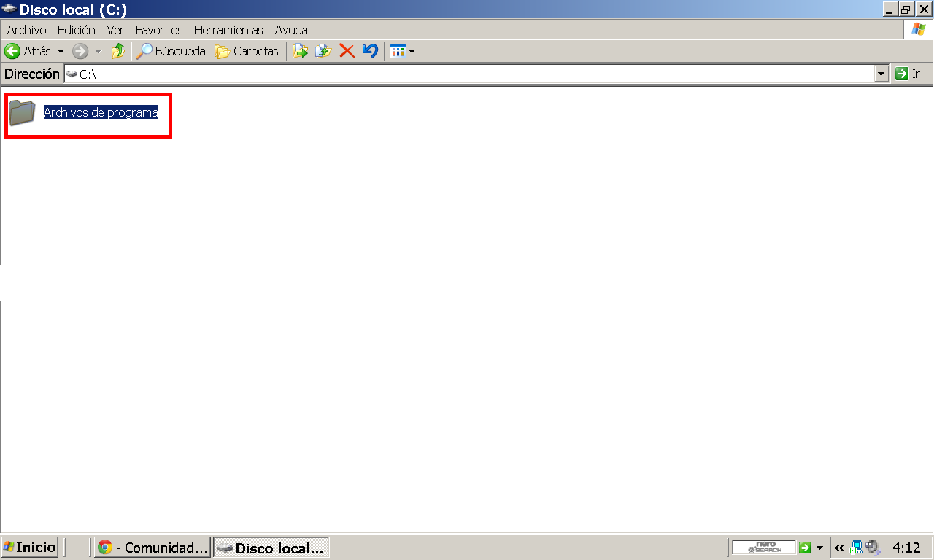Open the Archivos de programa folder icon

[x=22, y=113]
